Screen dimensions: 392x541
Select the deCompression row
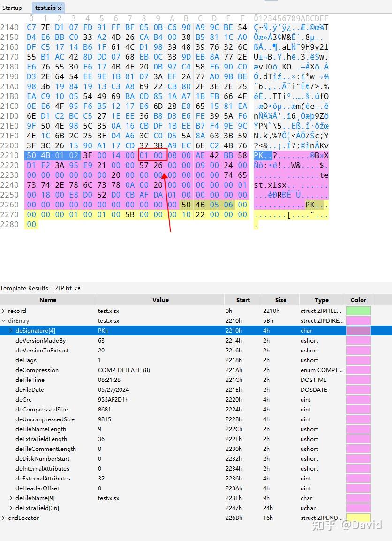37,370
